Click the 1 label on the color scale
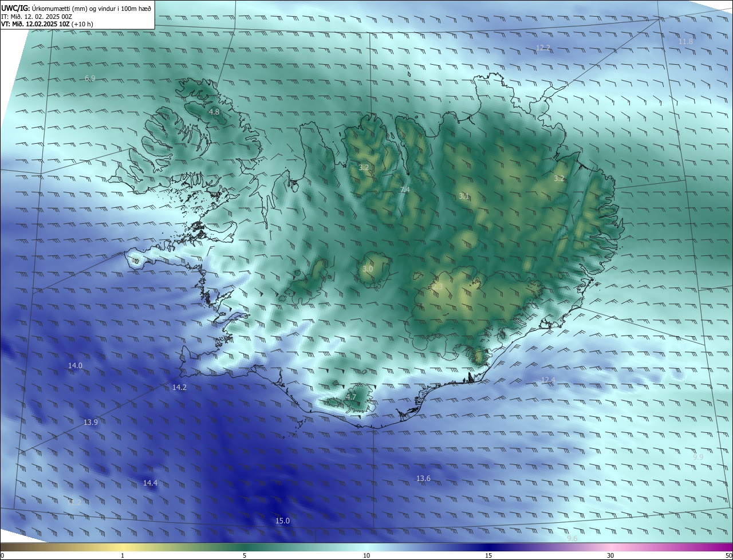Screen dimensions: 733x560 coord(123,555)
